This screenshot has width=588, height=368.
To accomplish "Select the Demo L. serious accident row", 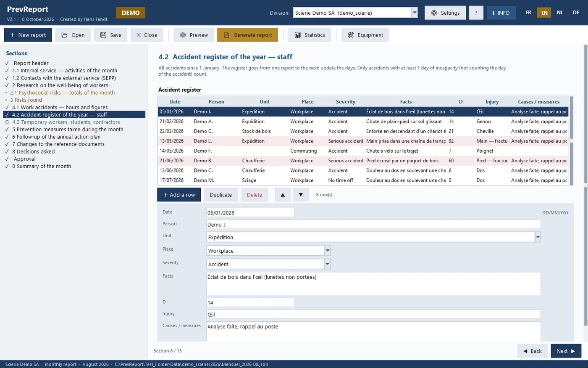I will pyautogui.click(x=363, y=141).
